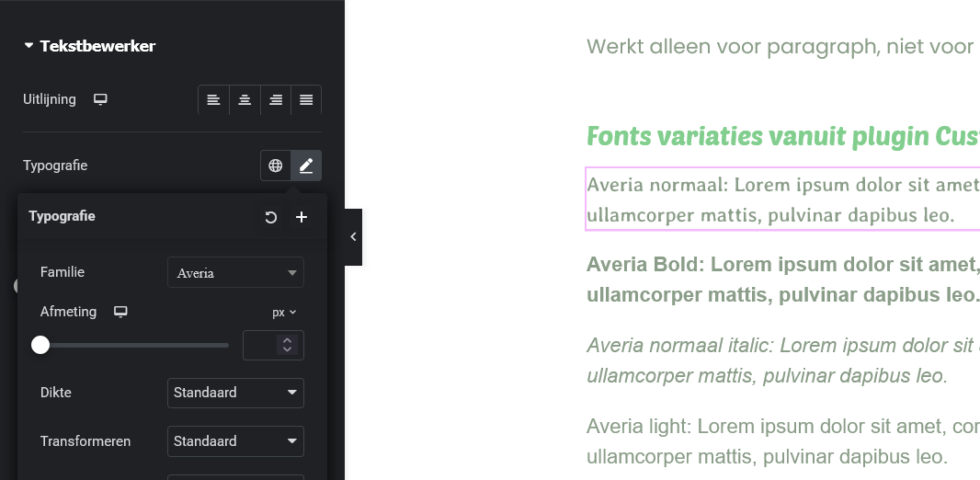Image resolution: width=980 pixels, height=480 pixels.
Task: Open global typography globe icon
Action: point(275,166)
